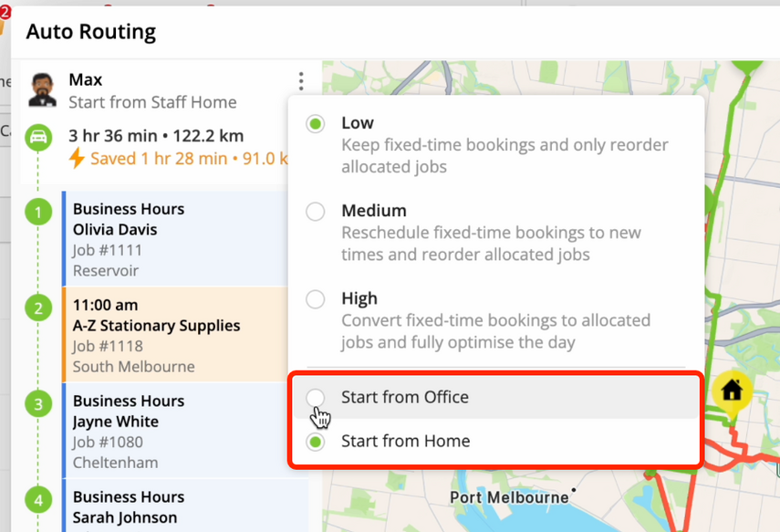The image size is (780, 532).
Task: Choose the Low optimisation radio button
Action: coord(316,124)
